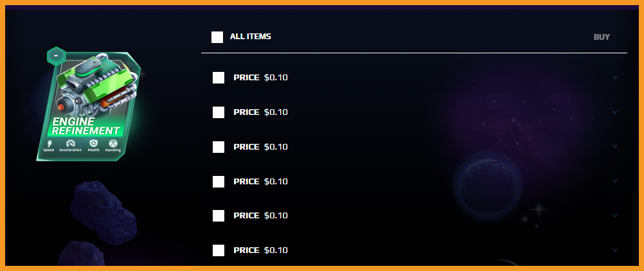
Task: Mark the fourth PRICE $0.10 row checkbox
Action: (219, 182)
